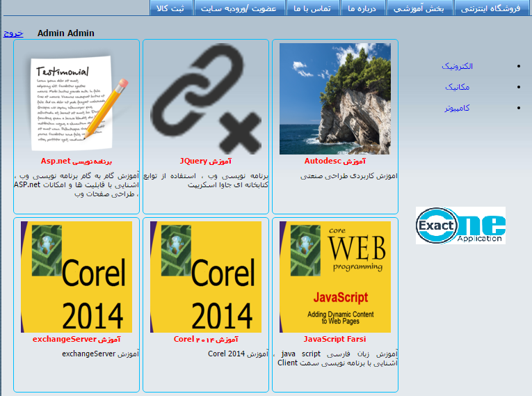This screenshot has height=396, width=532.
Task: Go to the تماس با ما tab
Action: click(x=312, y=8)
